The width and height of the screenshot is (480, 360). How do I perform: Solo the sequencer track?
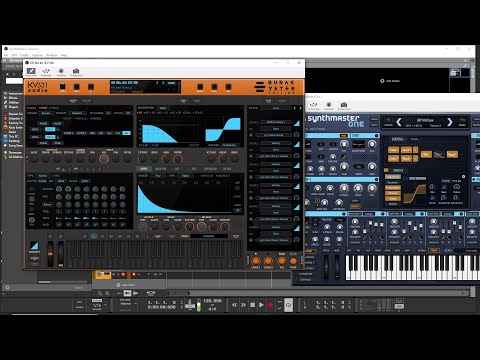119,274
